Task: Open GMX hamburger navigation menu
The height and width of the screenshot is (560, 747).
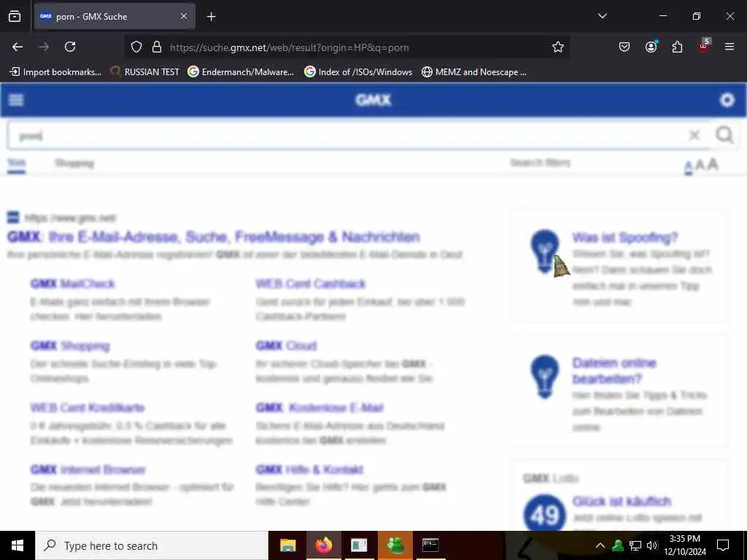Action: pyautogui.click(x=16, y=100)
